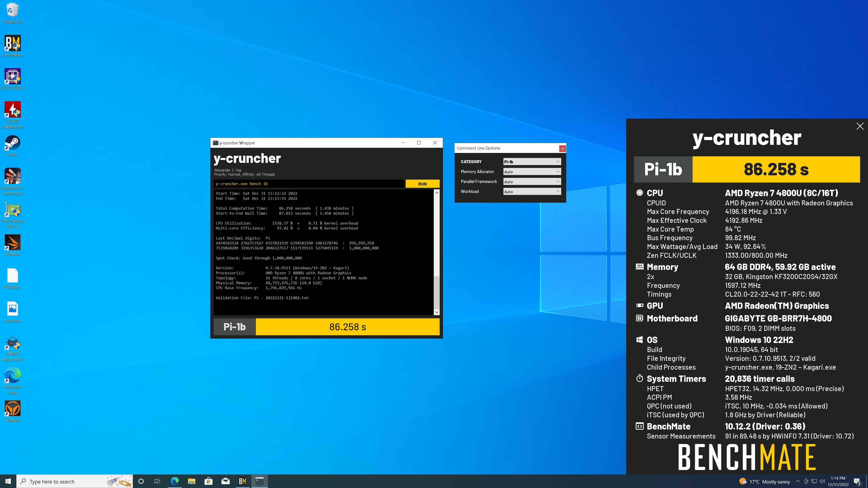This screenshot has height=488, width=868.
Task: Open the Steam desktop shortcut
Action: [x=12, y=146]
